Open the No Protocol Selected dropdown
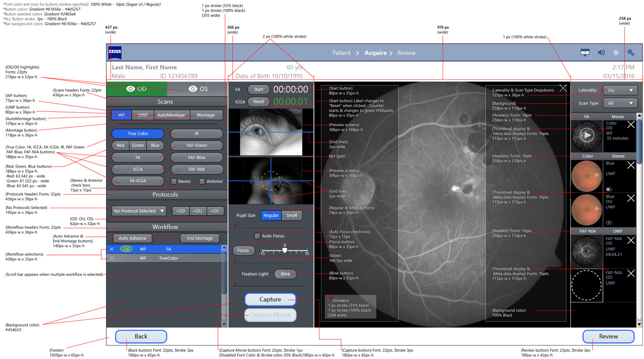 (x=138, y=211)
